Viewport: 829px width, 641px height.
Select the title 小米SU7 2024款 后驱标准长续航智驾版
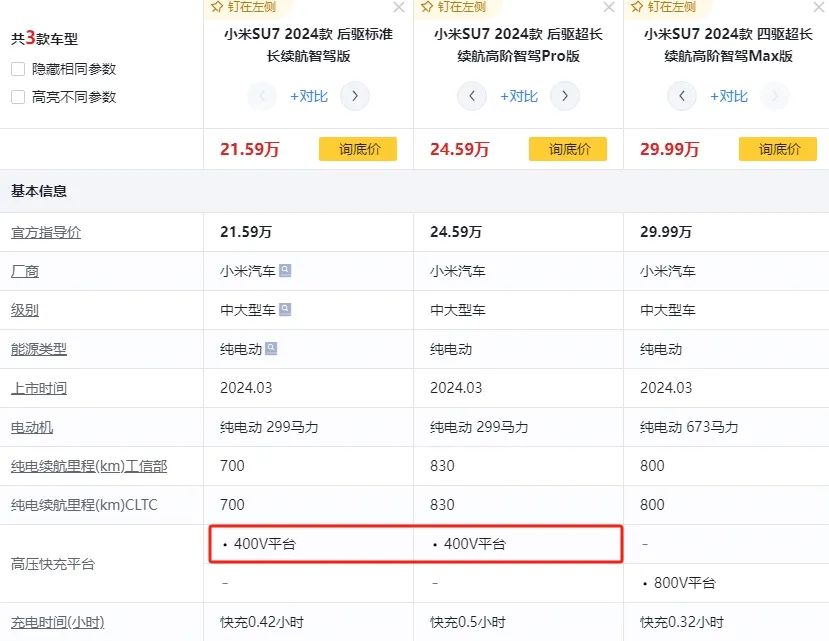click(x=309, y=45)
